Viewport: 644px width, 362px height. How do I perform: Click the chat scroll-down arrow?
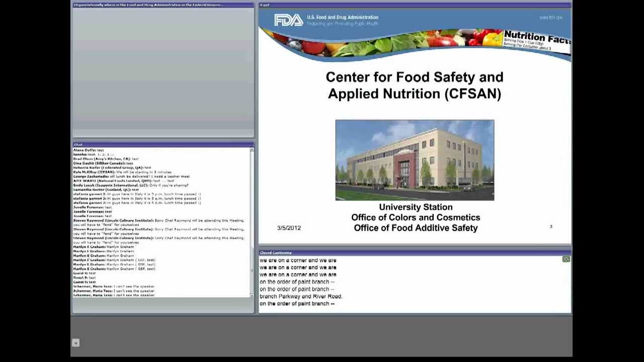(x=252, y=295)
